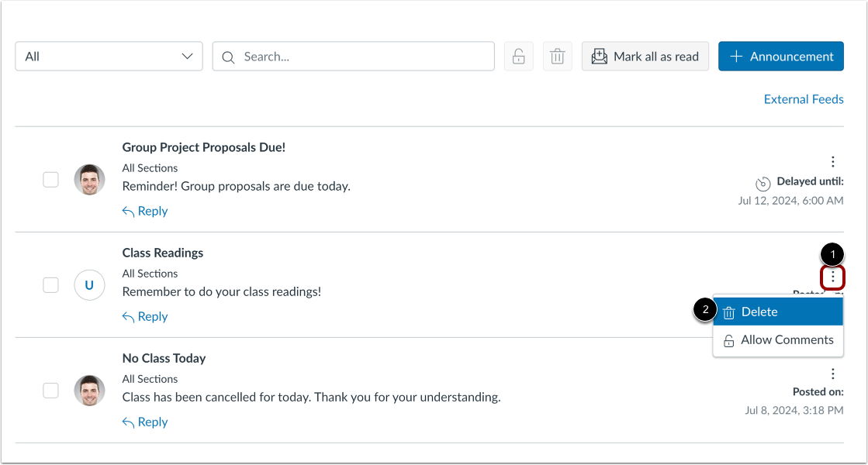The width and height of the screenshot is (868, 465).
Task: Select the Class Readings announcement checkbox
Action: point(50,285)
